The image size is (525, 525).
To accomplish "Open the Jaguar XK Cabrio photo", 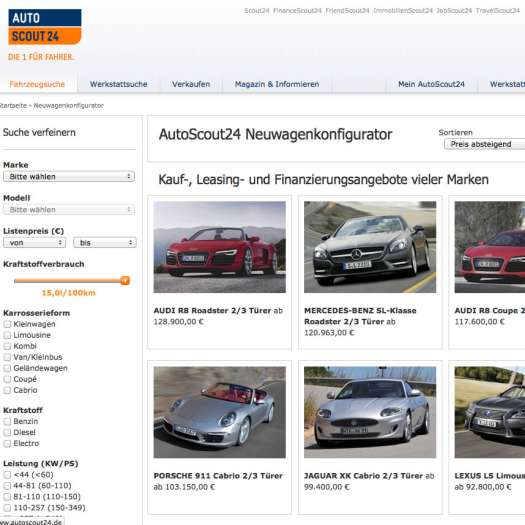I will coord(370,412).
